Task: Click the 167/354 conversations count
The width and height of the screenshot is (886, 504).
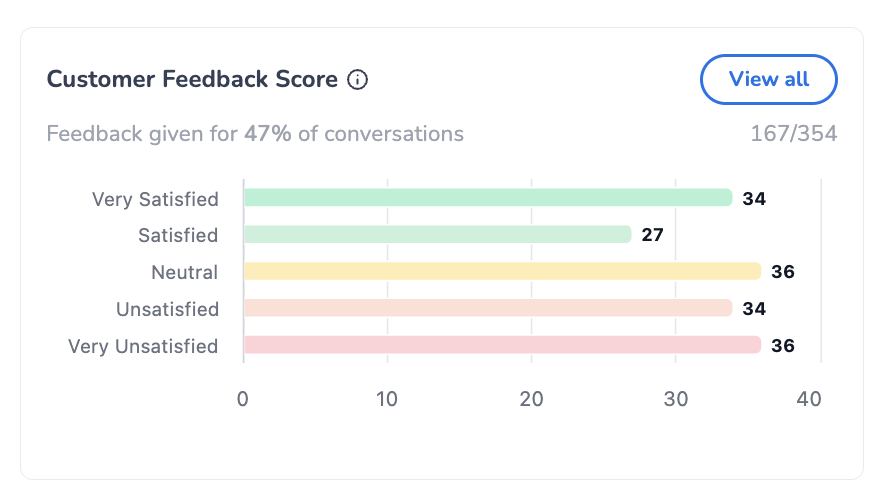Action: pyautogui.click(x=793, y=133)
